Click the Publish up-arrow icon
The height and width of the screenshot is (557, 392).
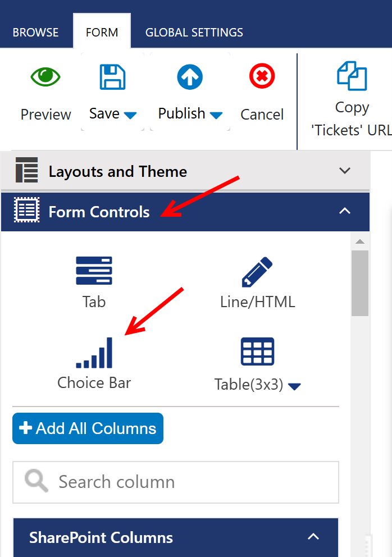(x=190, y=77)
